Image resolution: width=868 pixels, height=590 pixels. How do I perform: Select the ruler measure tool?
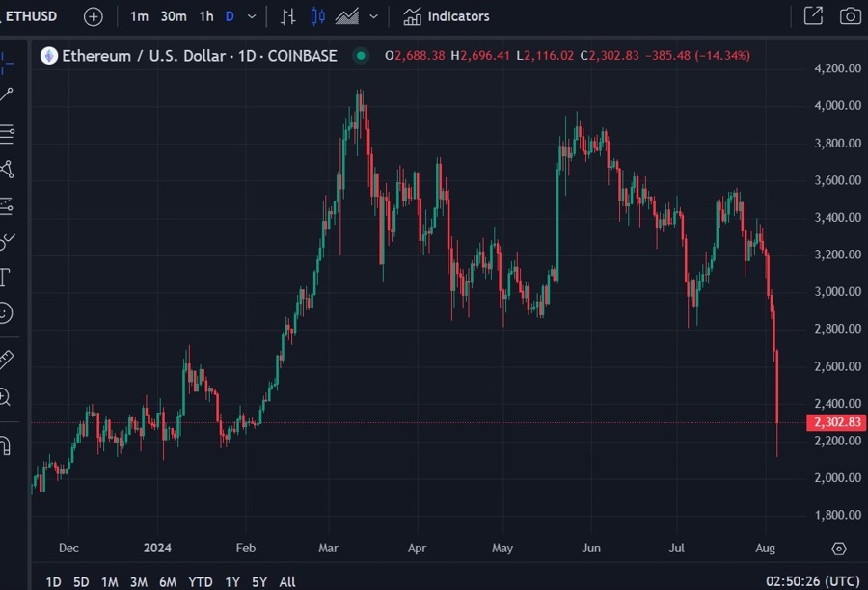tap(6, 361)
